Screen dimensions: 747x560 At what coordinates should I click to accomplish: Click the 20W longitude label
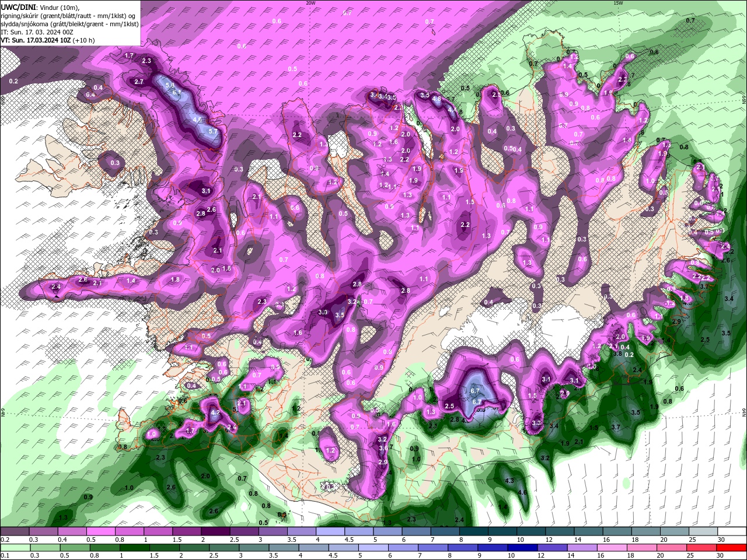tap(311, 3)
